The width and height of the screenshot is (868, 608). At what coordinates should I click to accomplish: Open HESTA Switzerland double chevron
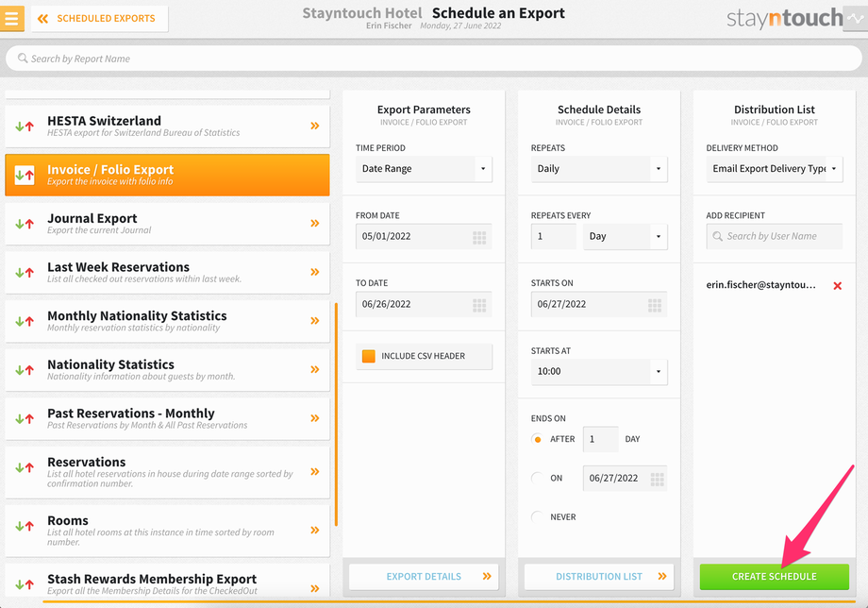pyautogui.click(x=315, y=126)
